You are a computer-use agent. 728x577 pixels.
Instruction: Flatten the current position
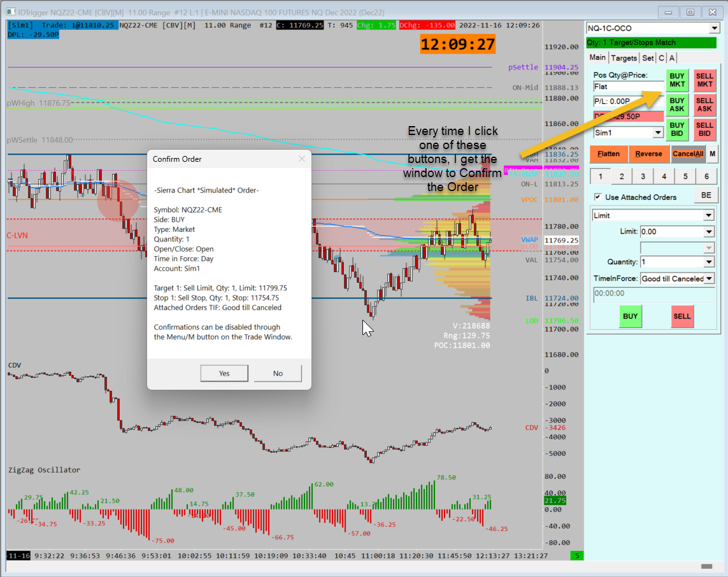coord(608,154)
